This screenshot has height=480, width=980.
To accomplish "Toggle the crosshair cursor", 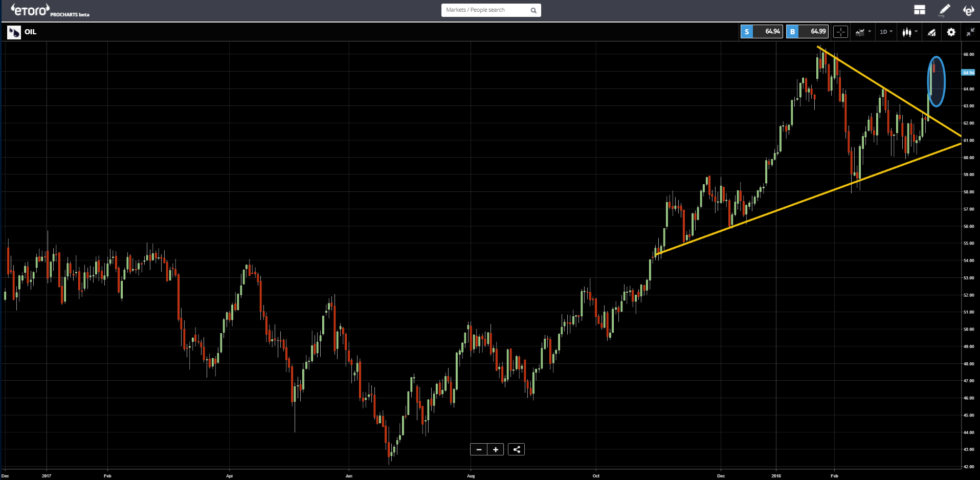I will coord(840,32).
